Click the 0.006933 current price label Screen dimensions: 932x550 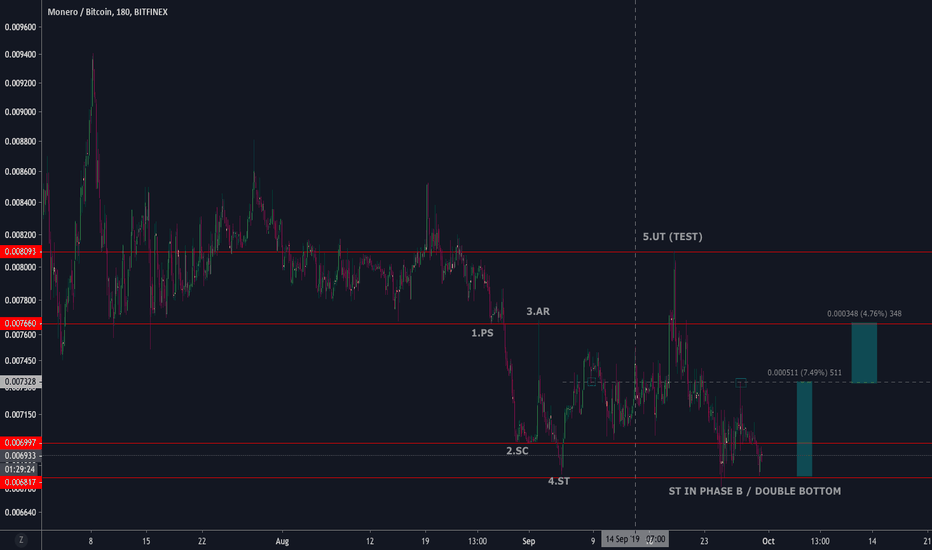pos(21,456)
